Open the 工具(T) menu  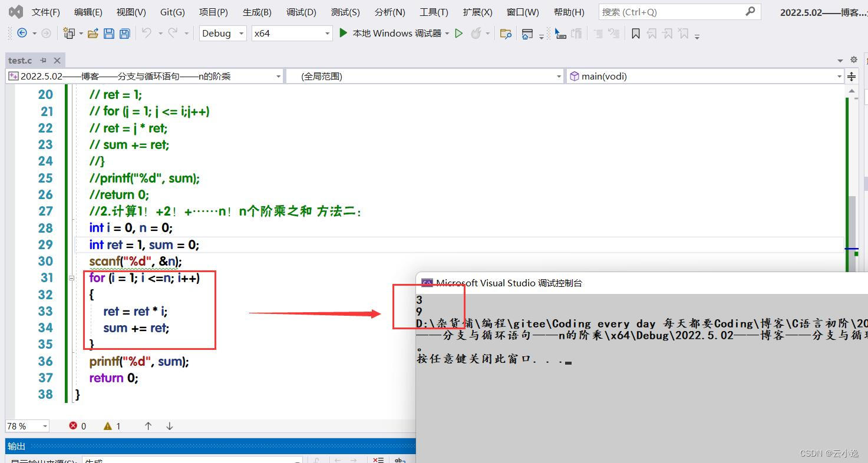(434, 12)
